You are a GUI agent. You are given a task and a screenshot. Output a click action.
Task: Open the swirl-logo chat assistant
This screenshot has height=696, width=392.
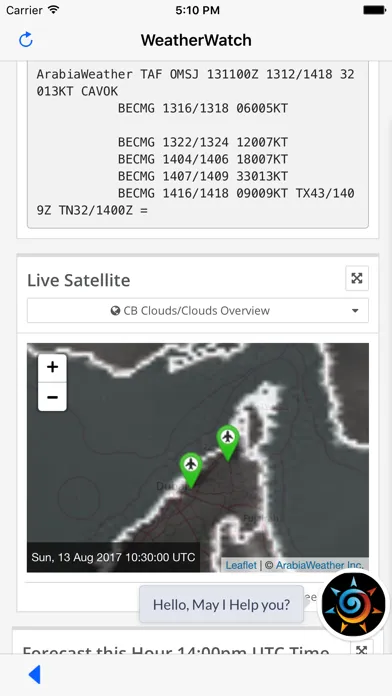354,605
